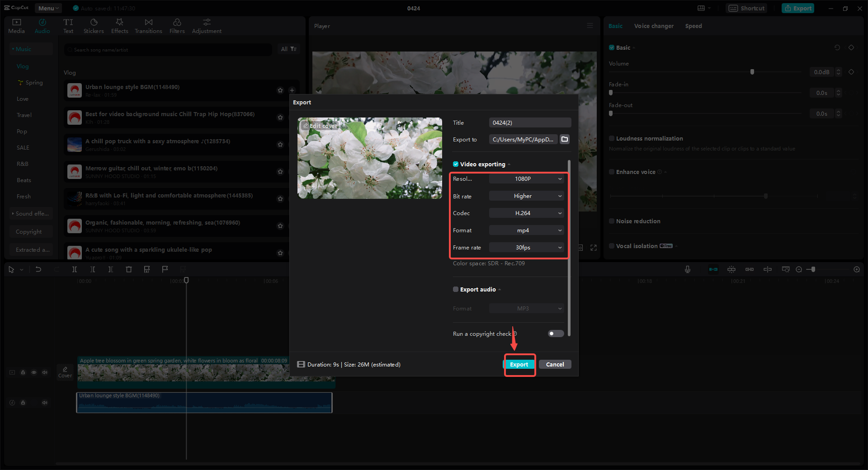Click the Split tool icon
Image resolution: width=868 pixels, height=470 pixels.
[x=75, y=269]
